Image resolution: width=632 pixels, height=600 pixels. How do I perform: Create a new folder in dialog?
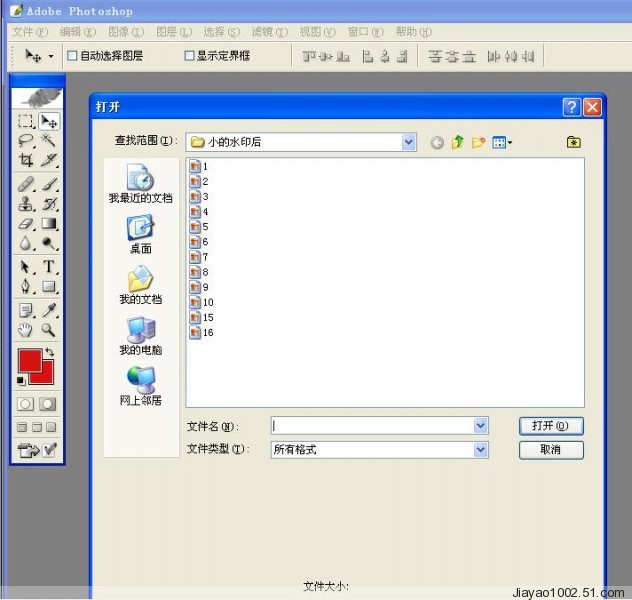(478, 142)
